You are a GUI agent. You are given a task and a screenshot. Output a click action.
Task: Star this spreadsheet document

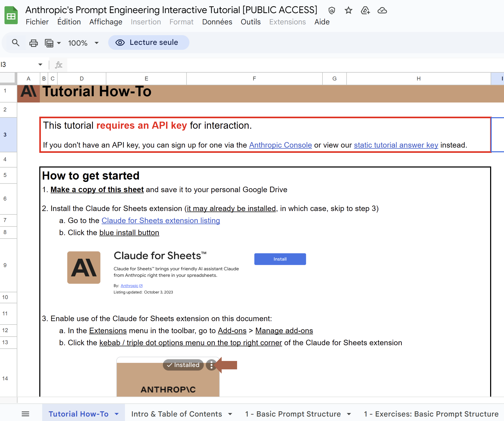click(348, 10)
